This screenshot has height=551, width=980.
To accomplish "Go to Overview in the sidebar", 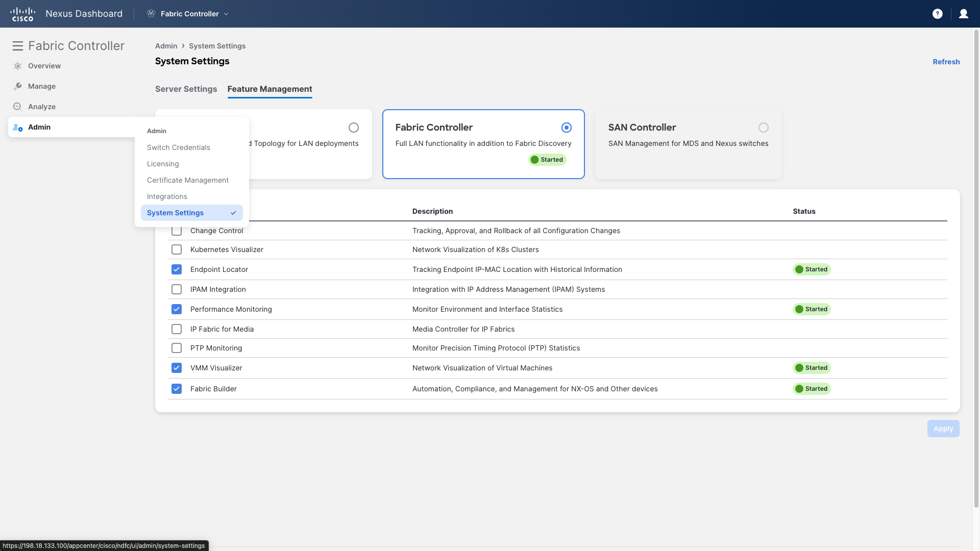I will (44, 66).
